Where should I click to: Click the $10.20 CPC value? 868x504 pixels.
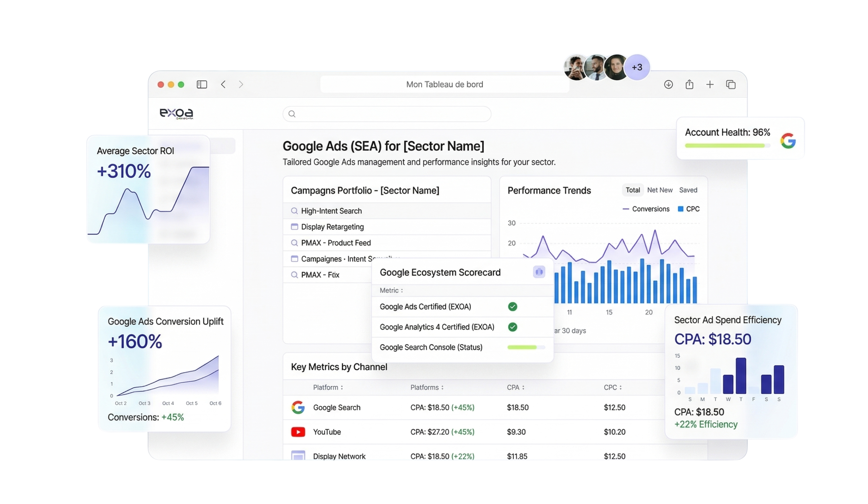pyautogui.click(x=614, y=432)
